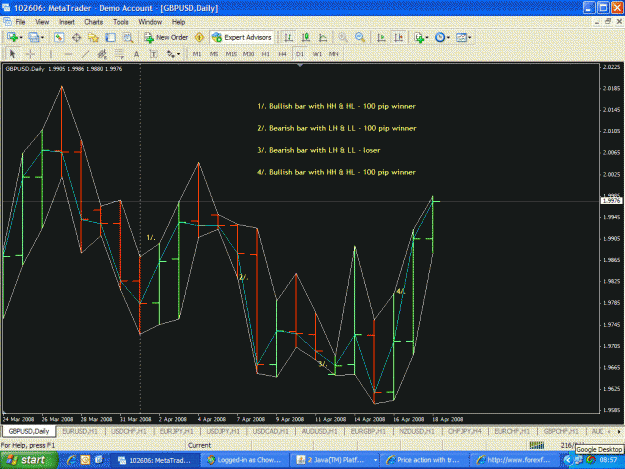
Task: Switch to the AUDUSD,H1 chart tab
Action: pos(320,431)
